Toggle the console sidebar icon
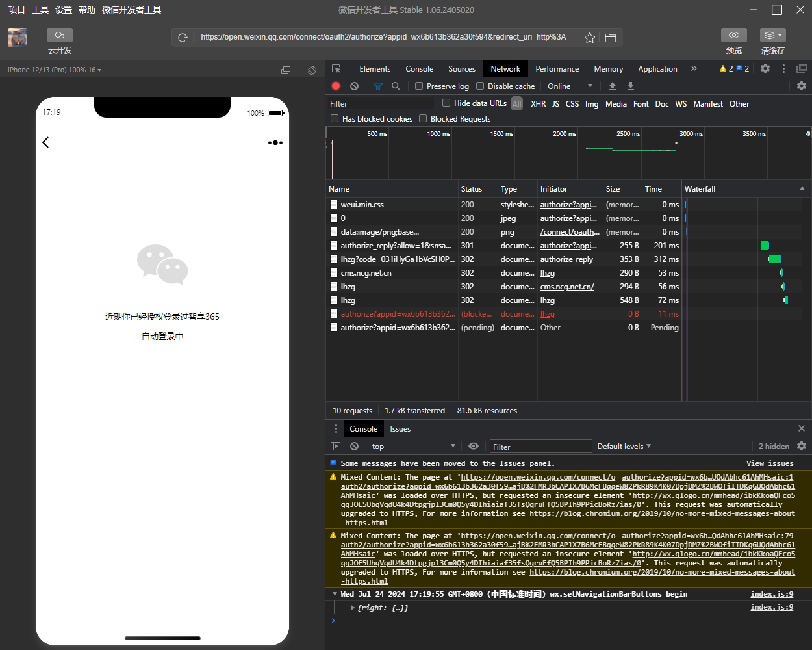This screenshot has height=650, width=812. click(335, 447)
